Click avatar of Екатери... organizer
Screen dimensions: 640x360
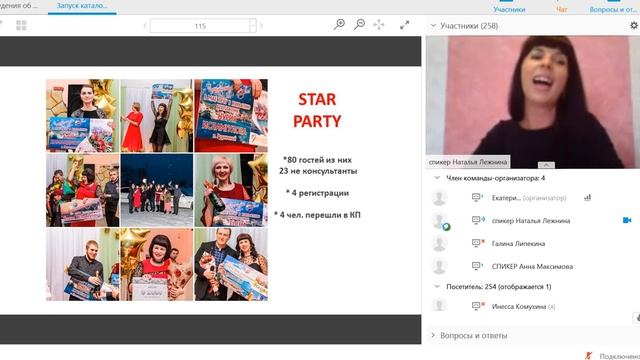click(440, 198)
